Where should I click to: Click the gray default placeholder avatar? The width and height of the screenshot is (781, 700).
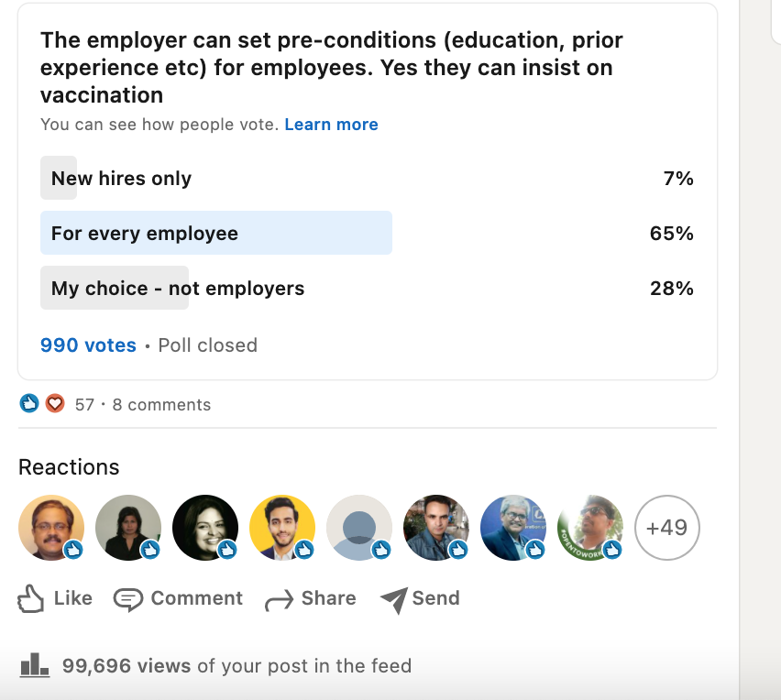pyautogui.click(x=359, y=528)
